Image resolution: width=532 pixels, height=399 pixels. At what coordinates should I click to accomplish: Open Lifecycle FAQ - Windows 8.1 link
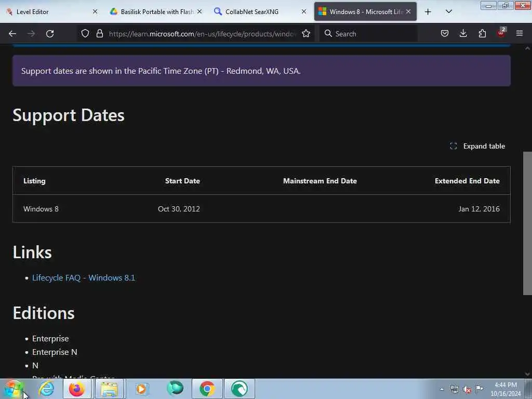[84, 278]
